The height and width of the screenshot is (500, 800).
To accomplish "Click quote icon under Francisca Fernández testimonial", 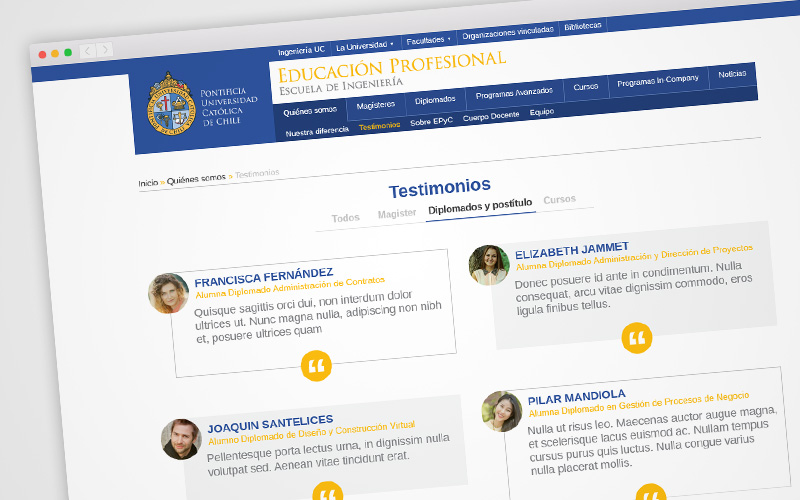I will point(316,366).
